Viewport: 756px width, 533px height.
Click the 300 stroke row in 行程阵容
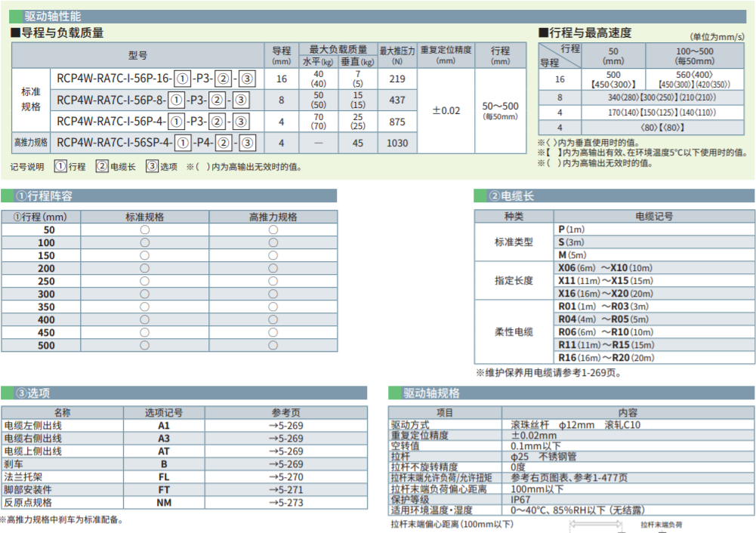[169, 294]
